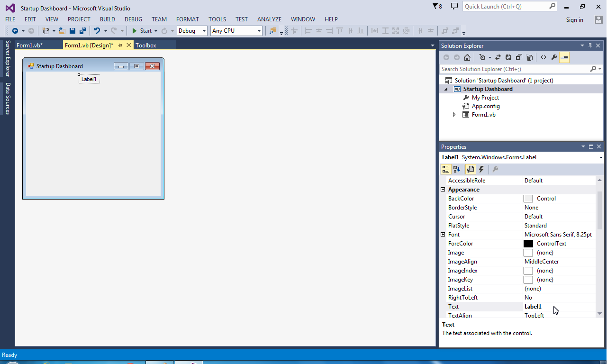Open the DEBUG menu
The height and width of the screenshot is (364, 607).
(134, 19)
